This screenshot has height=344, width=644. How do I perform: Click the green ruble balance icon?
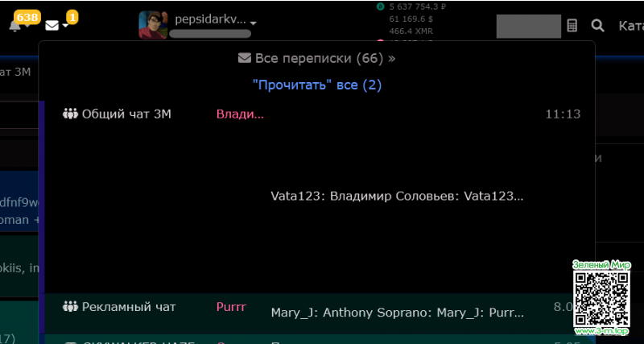pyautogui.click(x=381, y=6)
